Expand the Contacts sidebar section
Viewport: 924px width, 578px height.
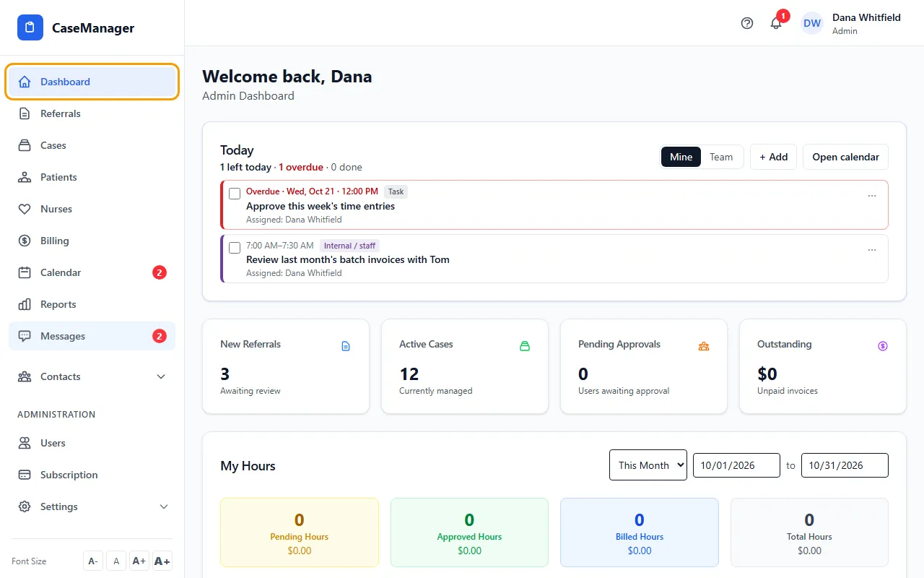[x=92, y=376]
